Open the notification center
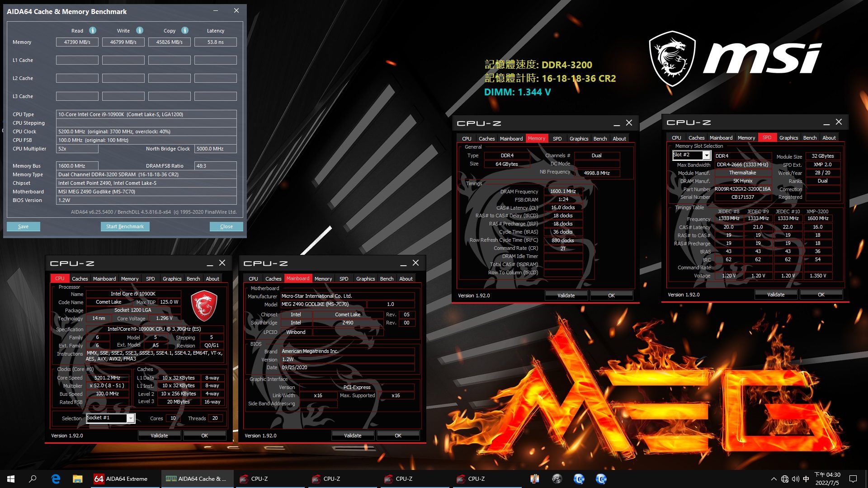This screenshot has height=488, width=868. 853,479
